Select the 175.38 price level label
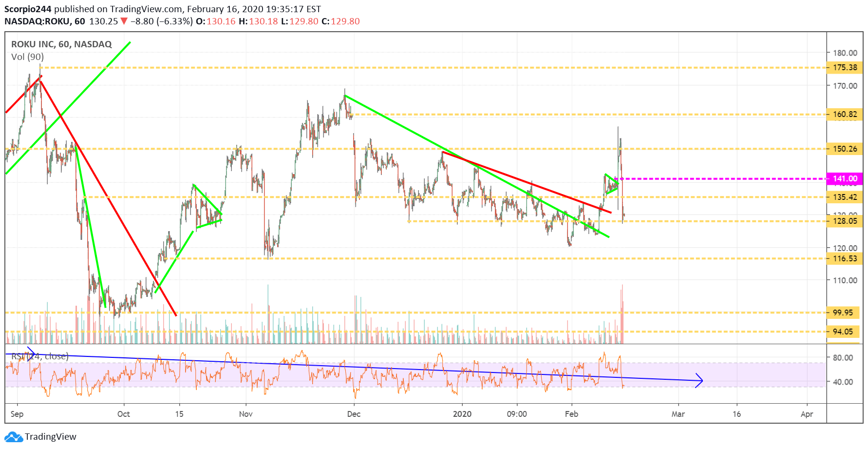868x450 pixels. [x=845, y=67]
